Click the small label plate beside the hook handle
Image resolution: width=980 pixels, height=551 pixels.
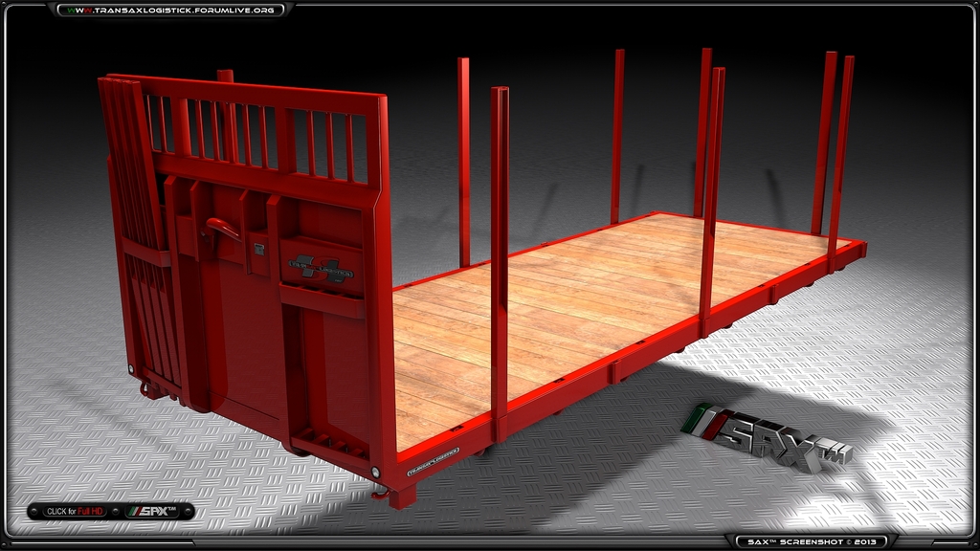(x=258, y=250)
